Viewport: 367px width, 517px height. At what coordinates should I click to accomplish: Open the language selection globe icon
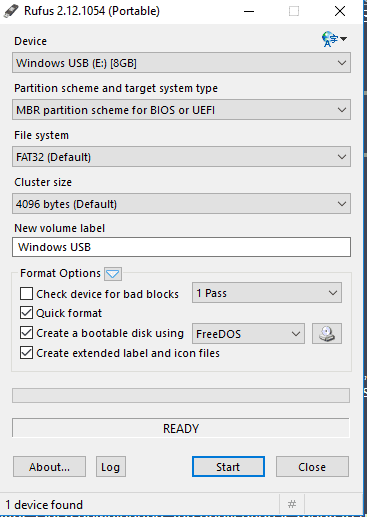click(x=334, y=39)
